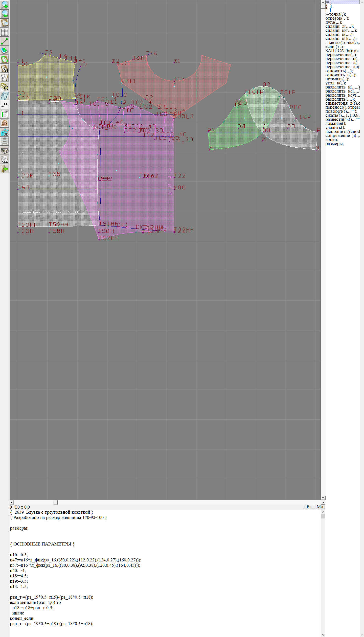Screen dimensions: 364x637
Task: Toggle the grid display icon
Action: 5,32
